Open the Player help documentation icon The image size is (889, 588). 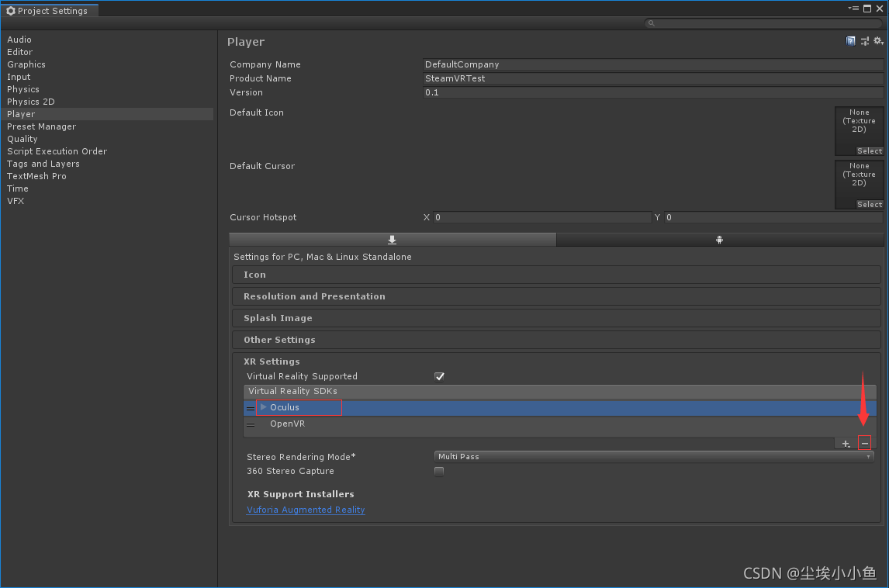tap(850, 41)
